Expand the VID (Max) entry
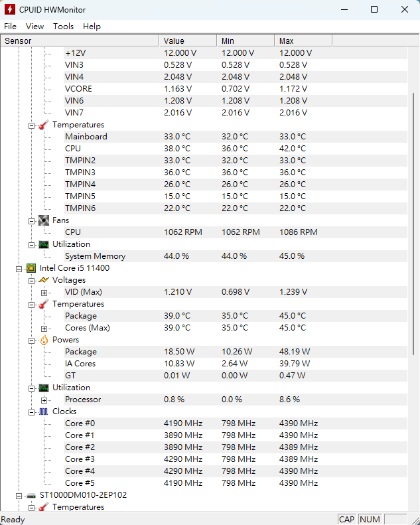 [x=44, y=293]
